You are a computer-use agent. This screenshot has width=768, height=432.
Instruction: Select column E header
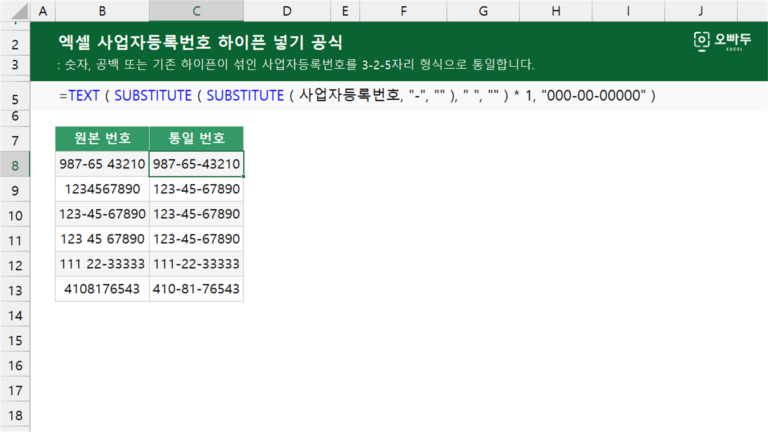[x=345, y=11]
